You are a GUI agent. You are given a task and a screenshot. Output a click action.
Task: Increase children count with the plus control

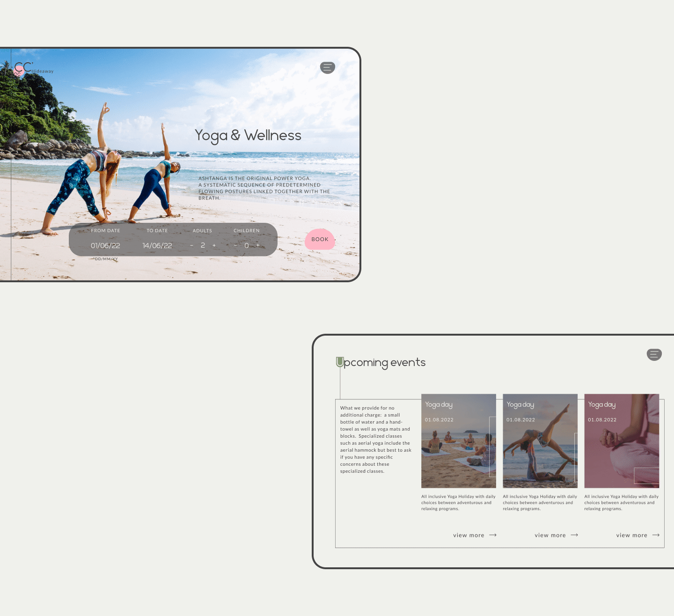click(x=257, y=245)
